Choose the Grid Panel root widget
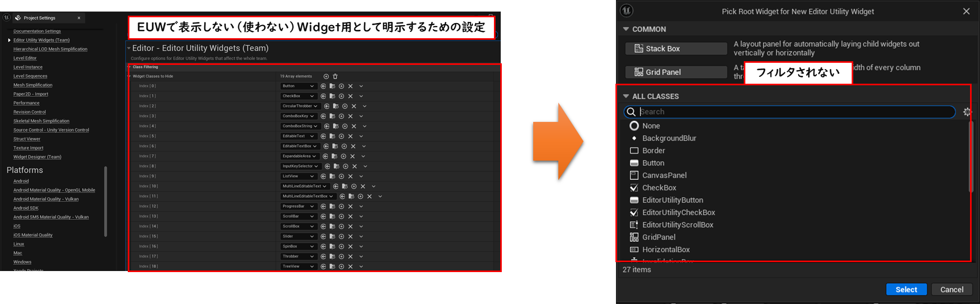This screenshot has height=304, width=980. pos(676,72)
